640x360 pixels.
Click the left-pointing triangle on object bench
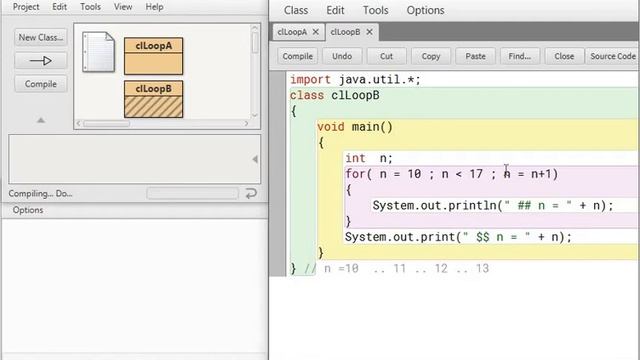[255, 159]
